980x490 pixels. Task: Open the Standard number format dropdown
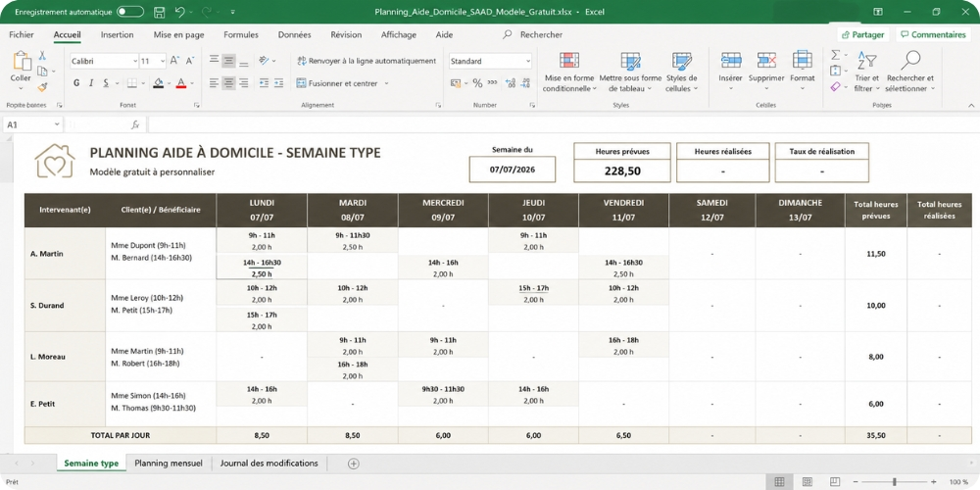coord(528,61)
